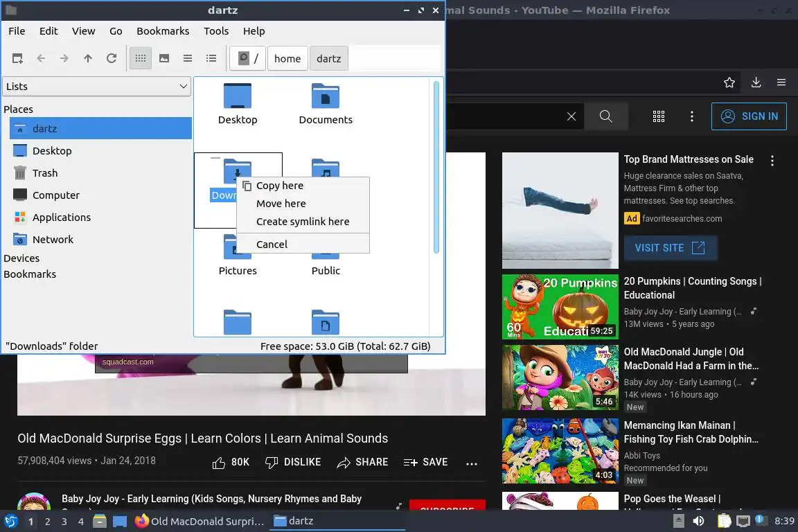Image resolution: width=798 pixels, height=532 pixels.
Task: Click the SIGN IN button
Action: tap(749, 116)
